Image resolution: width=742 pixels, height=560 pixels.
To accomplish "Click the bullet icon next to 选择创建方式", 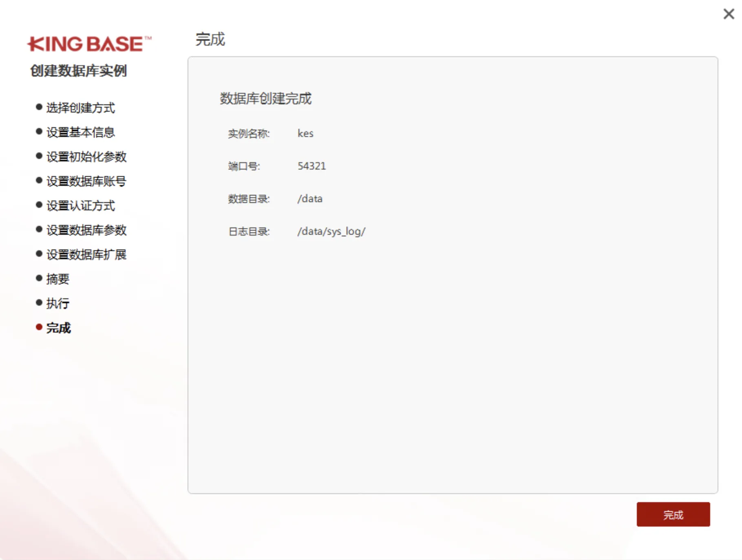I will [x=38, y=107].
